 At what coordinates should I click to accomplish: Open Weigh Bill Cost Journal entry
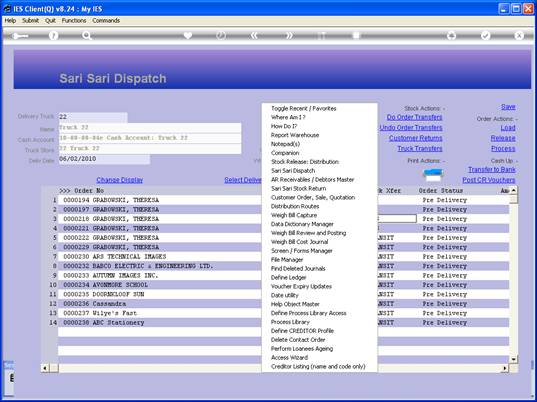pyautogui.click(x=299, y=242)
